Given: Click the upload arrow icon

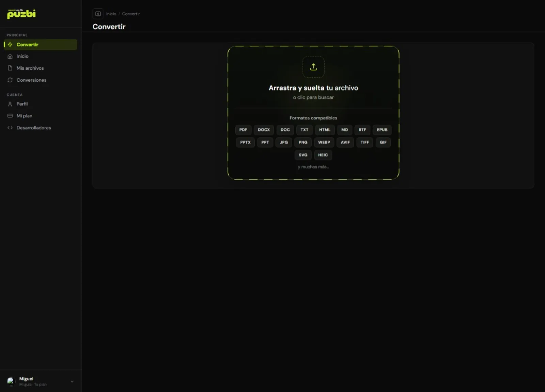Looking at the screenshot, I should 313,67.
